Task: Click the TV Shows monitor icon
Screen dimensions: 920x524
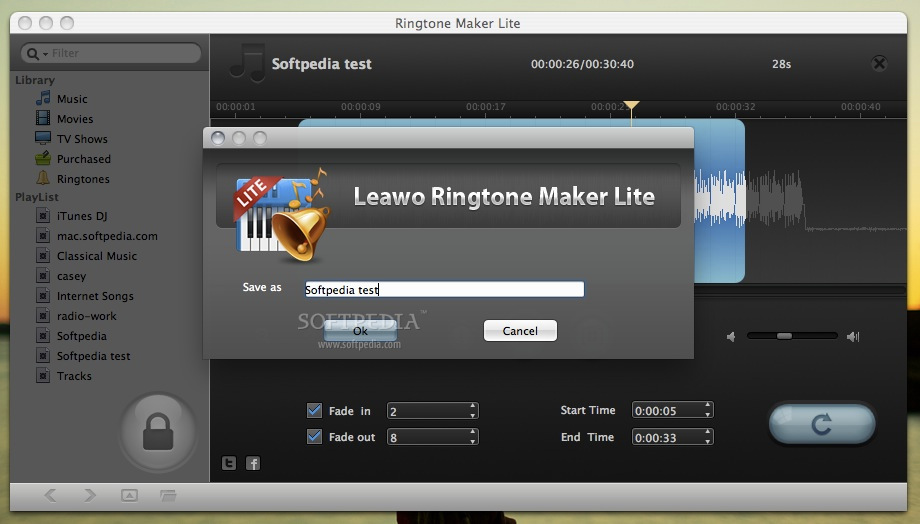Action: click(x=43, y=138)
